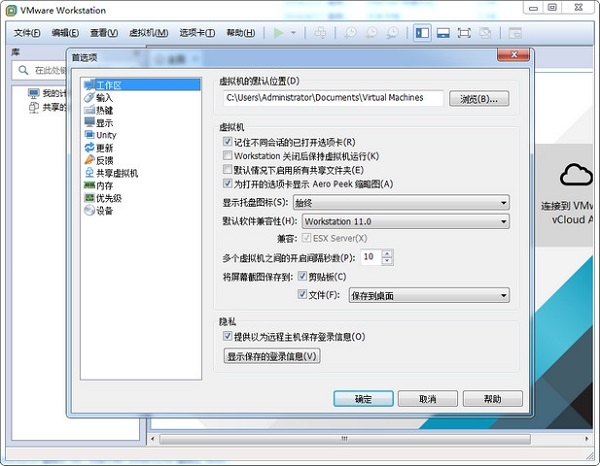Image resolution: width=600 pixels, height=466 pixels.
Task: Uncheck the Aero Peek 缩略图 option
Action: (227, 183)
